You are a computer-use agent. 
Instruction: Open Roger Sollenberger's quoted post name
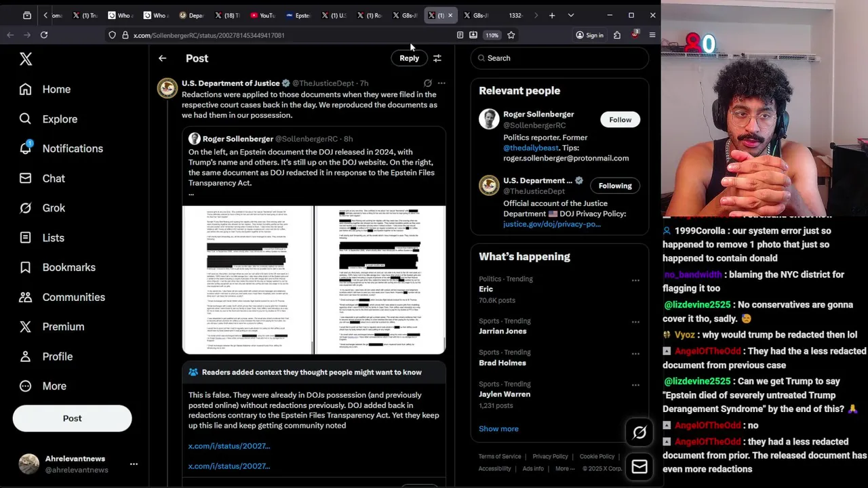point(237,139)
